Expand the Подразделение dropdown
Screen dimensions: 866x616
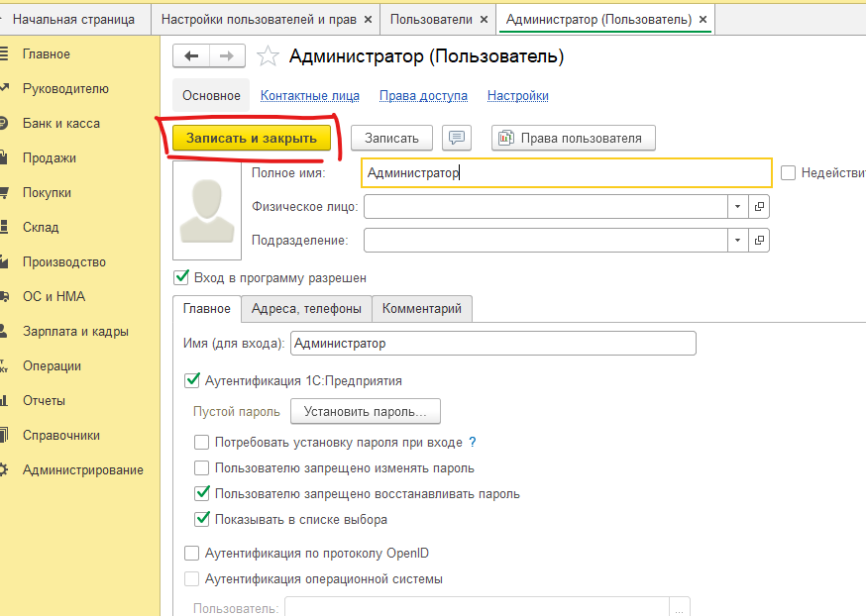pos(738,240)
